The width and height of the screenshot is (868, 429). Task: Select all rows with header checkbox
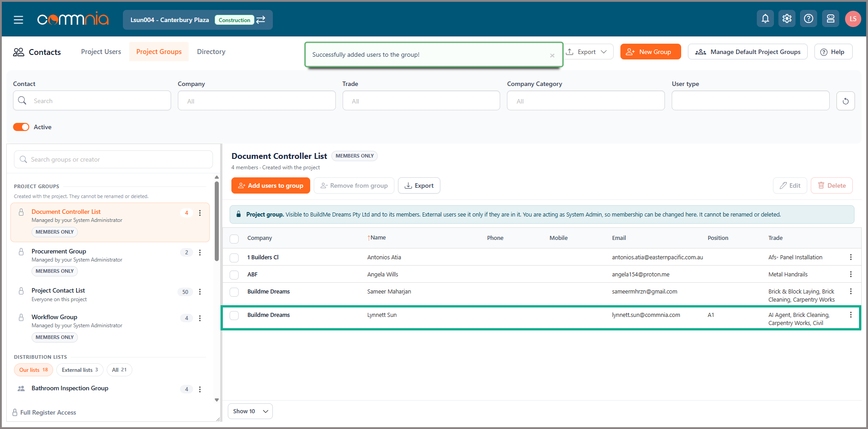point(234,239)
